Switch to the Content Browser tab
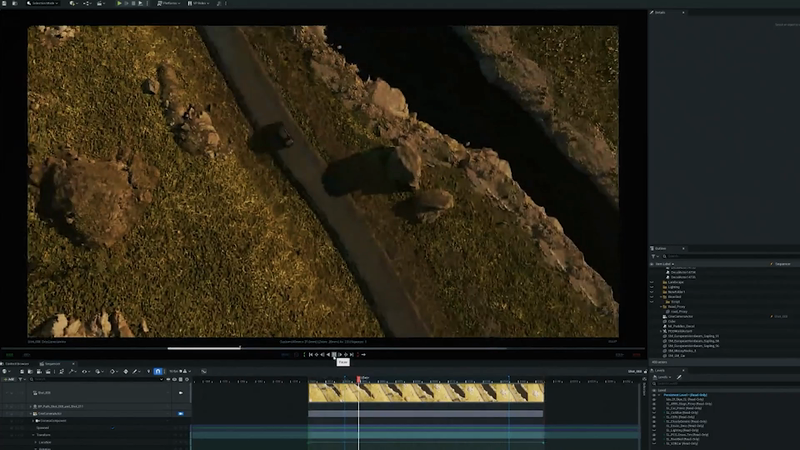The height and width of the screenshot is (450, 800). [19, 363]
